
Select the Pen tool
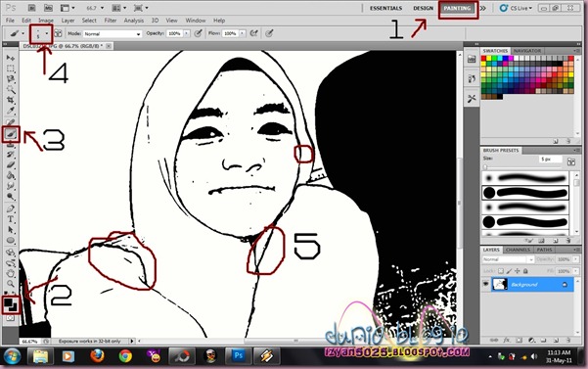pos(11,208)
